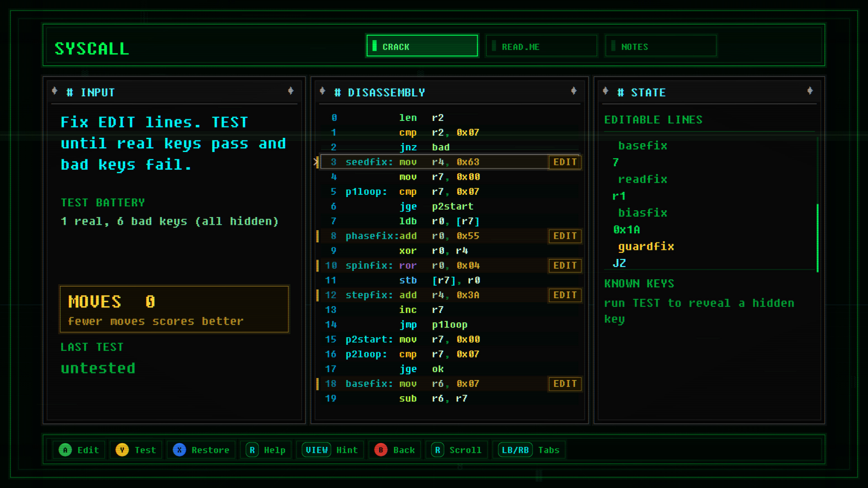Image resolution: width=868 pixels, height=488 pixels.
Task: Click the diamond icon right of INPUT header
Action: 291,91
